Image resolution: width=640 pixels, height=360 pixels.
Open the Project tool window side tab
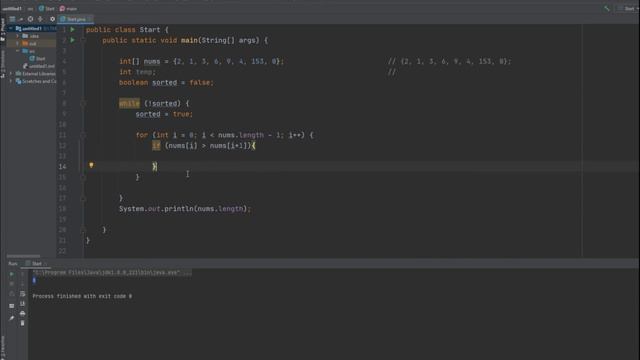coord(3,30)
